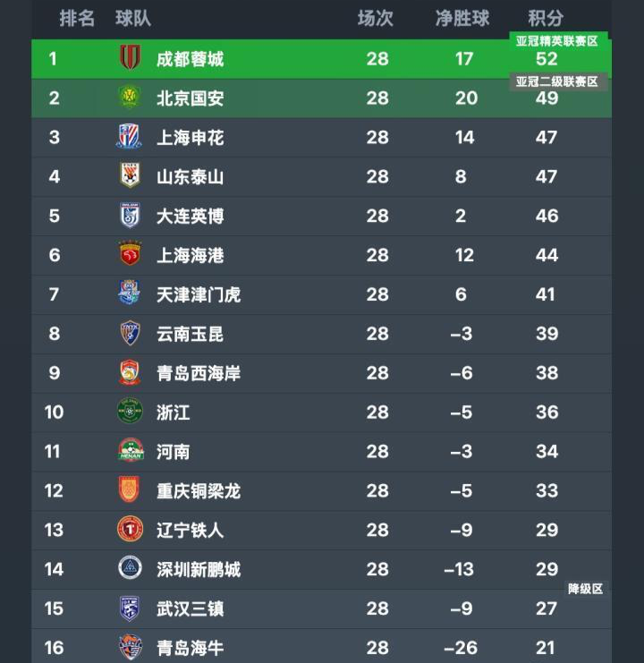Click the 深圳新鹏城 circular logo
The width and height of the screenshot is (644, 663).
click(130, 567)
